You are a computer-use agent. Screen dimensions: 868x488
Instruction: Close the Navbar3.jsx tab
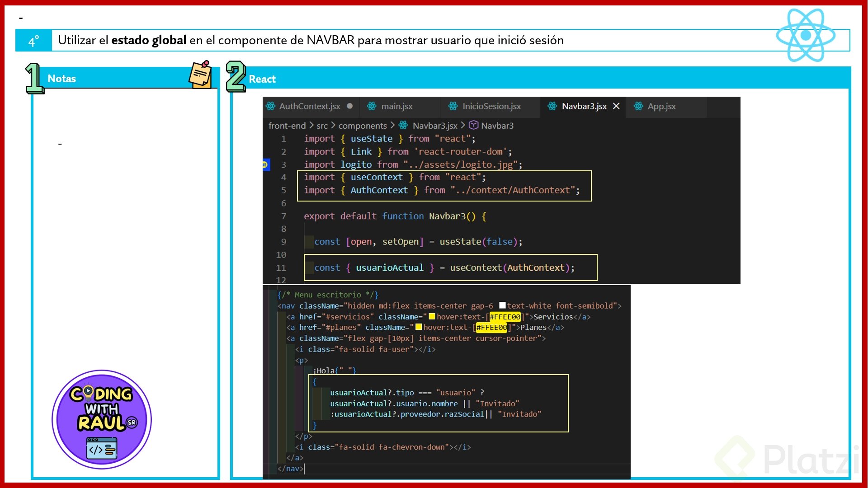[x=616, y=106]
